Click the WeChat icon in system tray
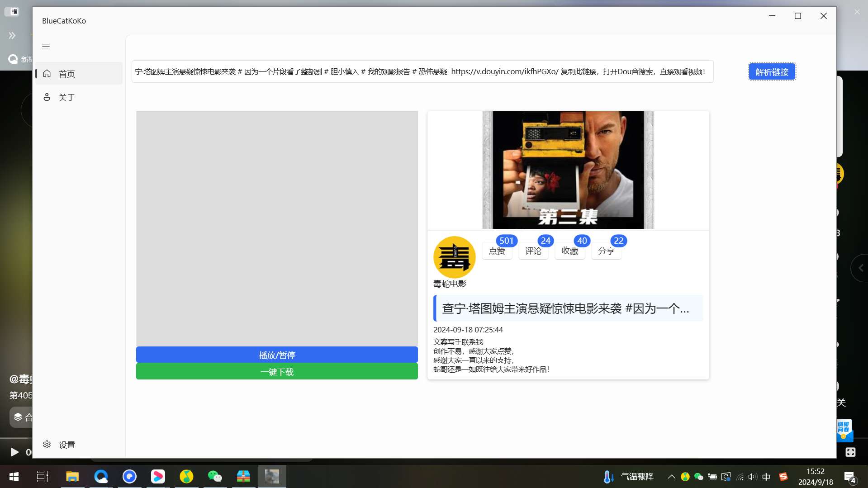Viewport: 868px width, 488px height. point(698,477)
